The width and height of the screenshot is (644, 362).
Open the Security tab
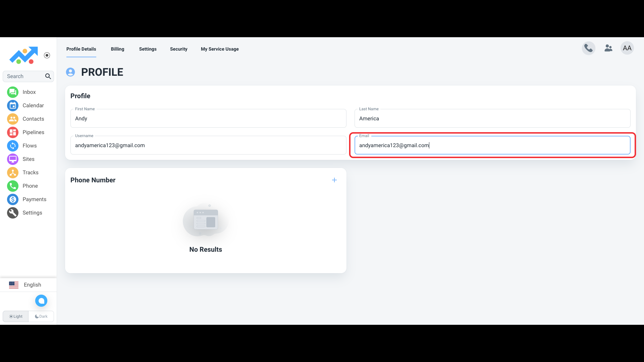pyautogui.click(x=178, y=49)
